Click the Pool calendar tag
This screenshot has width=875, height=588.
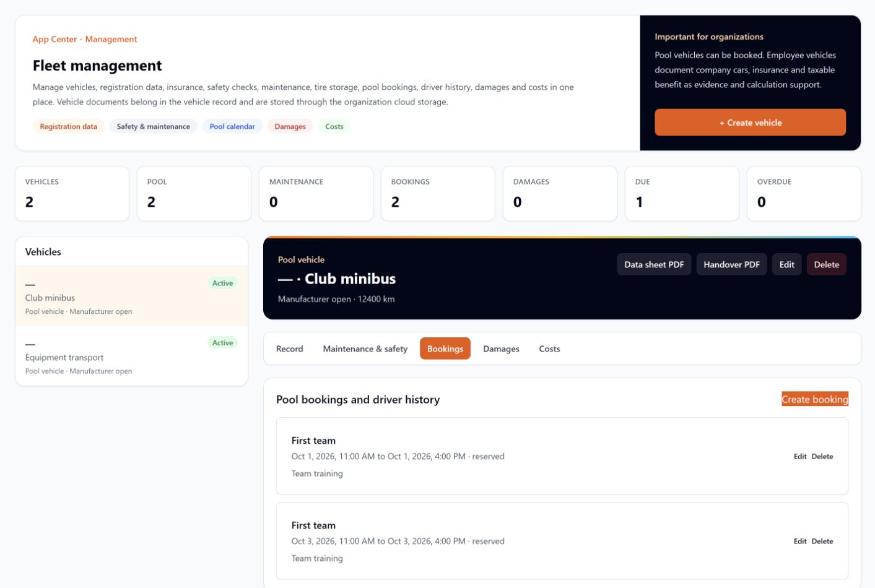point(232,126)
